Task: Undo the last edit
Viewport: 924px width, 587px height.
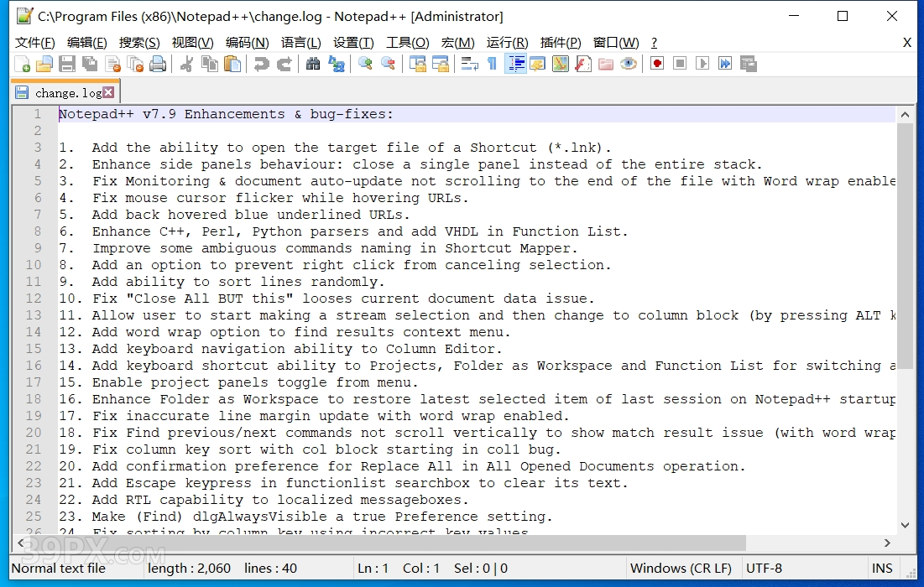Action: (261, 64)
